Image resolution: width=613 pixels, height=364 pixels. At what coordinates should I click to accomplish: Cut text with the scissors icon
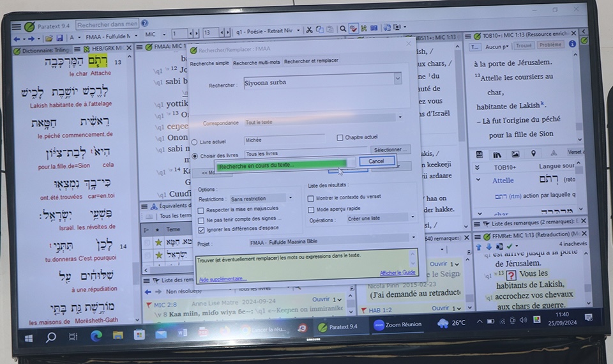pos(309,30)
